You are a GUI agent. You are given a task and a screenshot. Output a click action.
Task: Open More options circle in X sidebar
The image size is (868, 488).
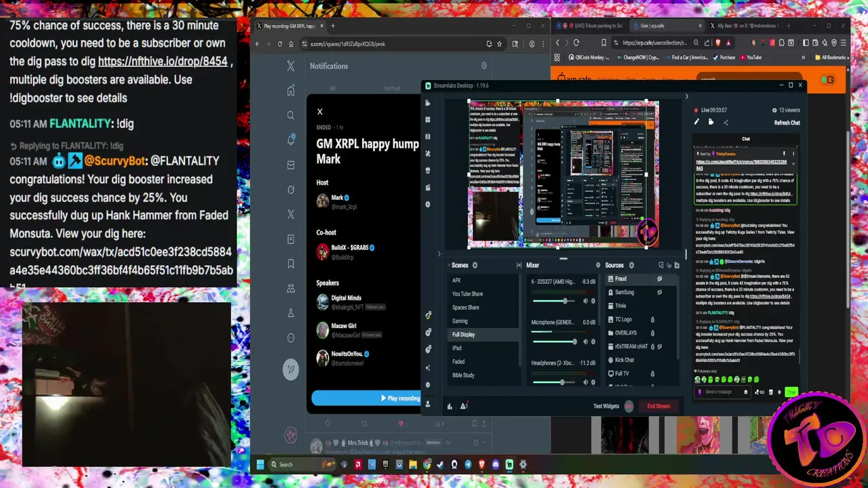point(291,338)
